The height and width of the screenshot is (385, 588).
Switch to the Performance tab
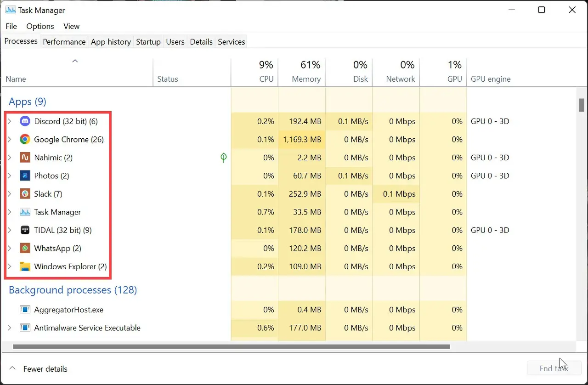(x=64, y=42)
